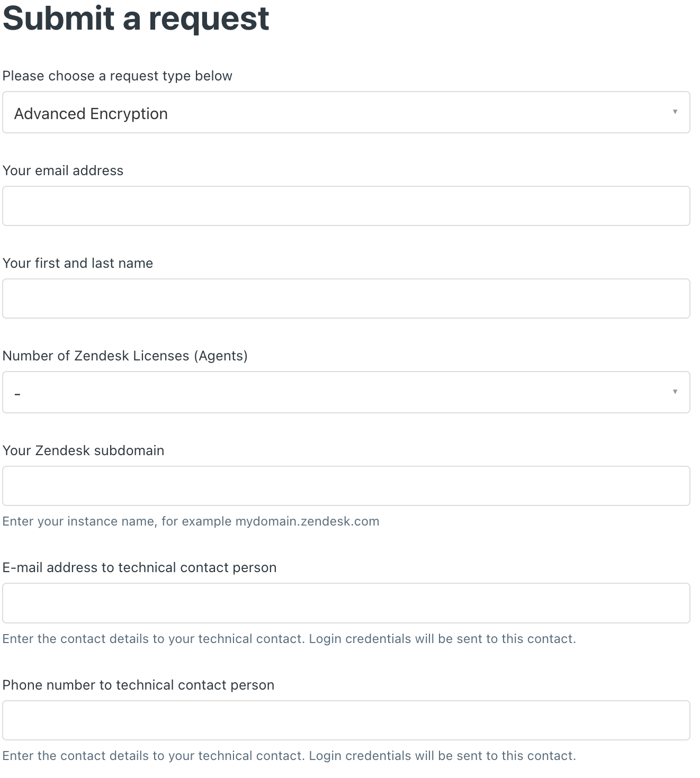Click the 'Please choose a request type below' label
The height and width of the screenshot is (778, 700).
[x=118, y=76]
